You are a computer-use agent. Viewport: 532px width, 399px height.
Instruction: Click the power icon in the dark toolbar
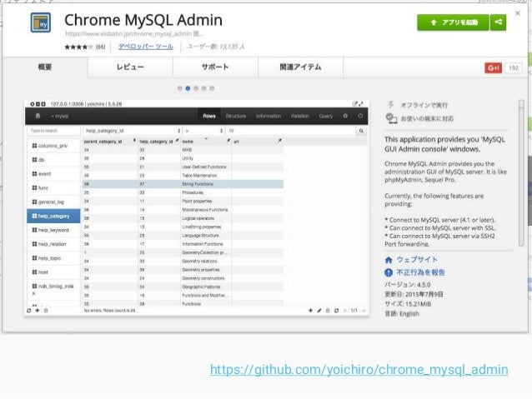[360, 116]
